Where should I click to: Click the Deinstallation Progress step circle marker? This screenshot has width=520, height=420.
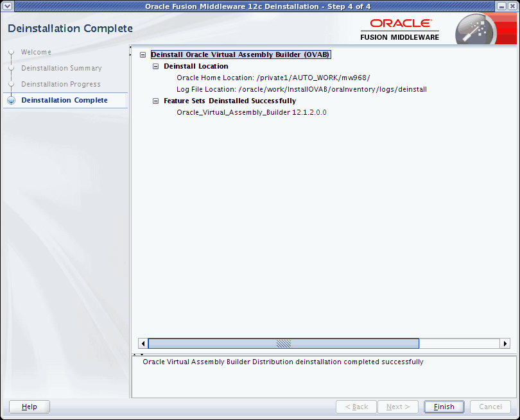12,84
